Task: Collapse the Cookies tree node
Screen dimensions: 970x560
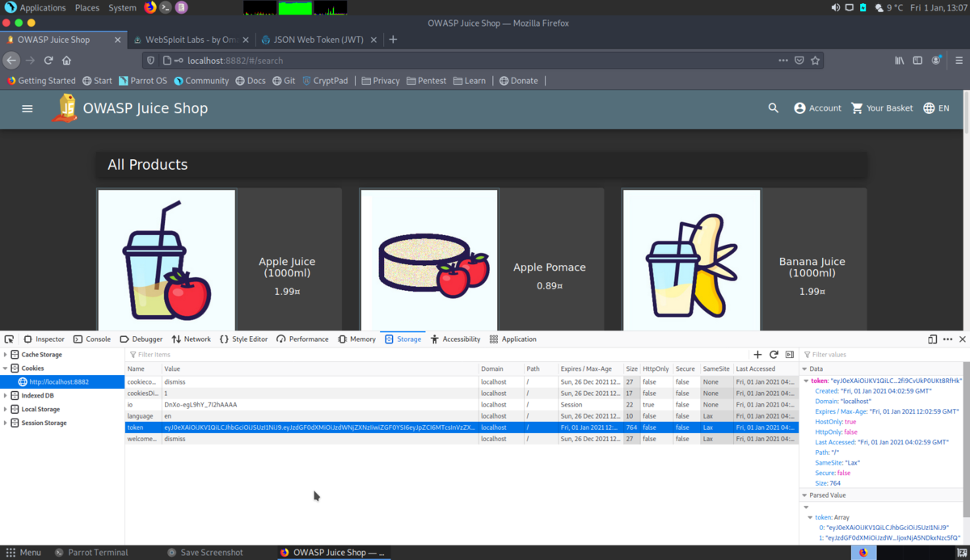Action: tap(6, 368)
